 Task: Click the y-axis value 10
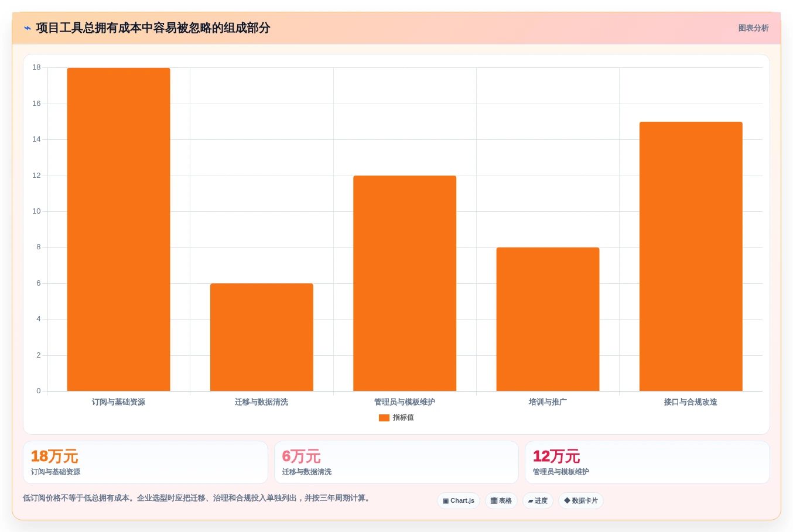pyautogui.click(x=36, y=211)
